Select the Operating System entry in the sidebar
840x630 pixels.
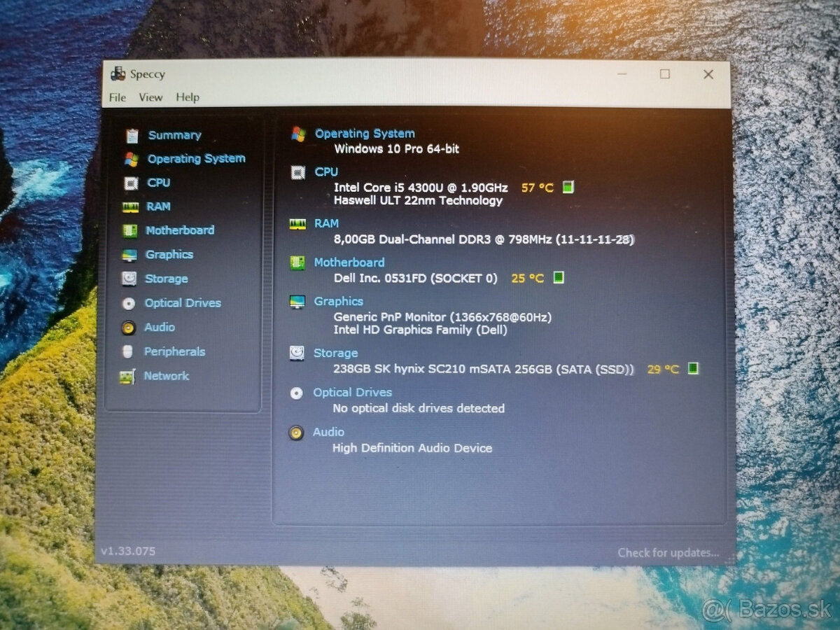click(x=197, y=159)
